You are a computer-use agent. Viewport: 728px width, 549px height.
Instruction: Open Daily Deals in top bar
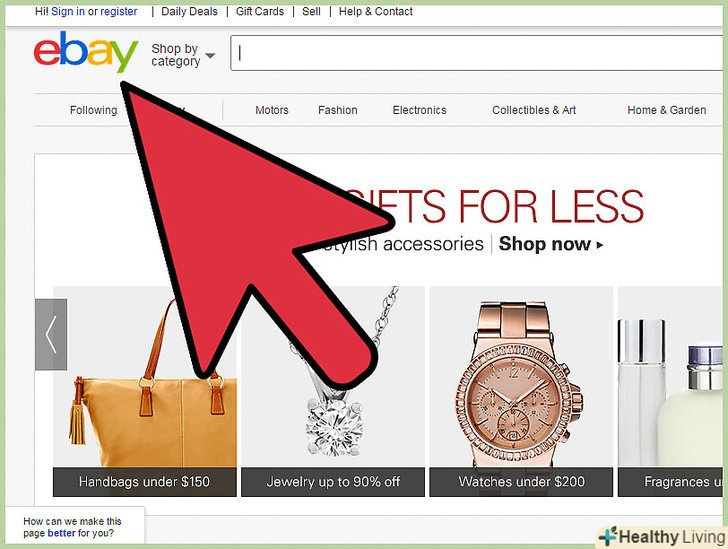click(x=189, y=12)
